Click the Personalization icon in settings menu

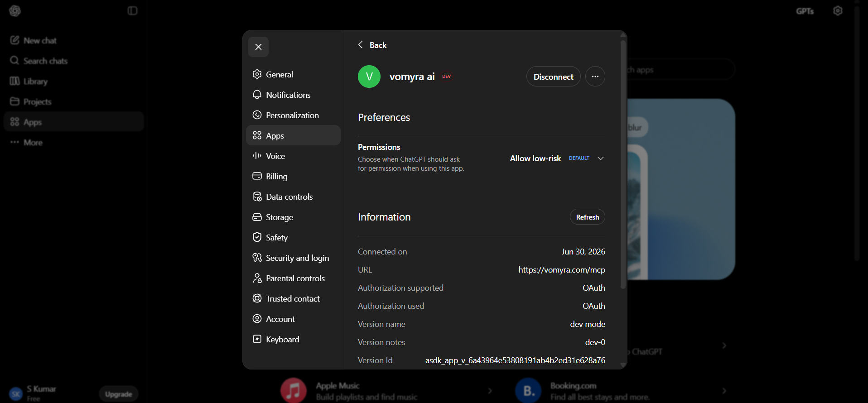pos(257,115)
